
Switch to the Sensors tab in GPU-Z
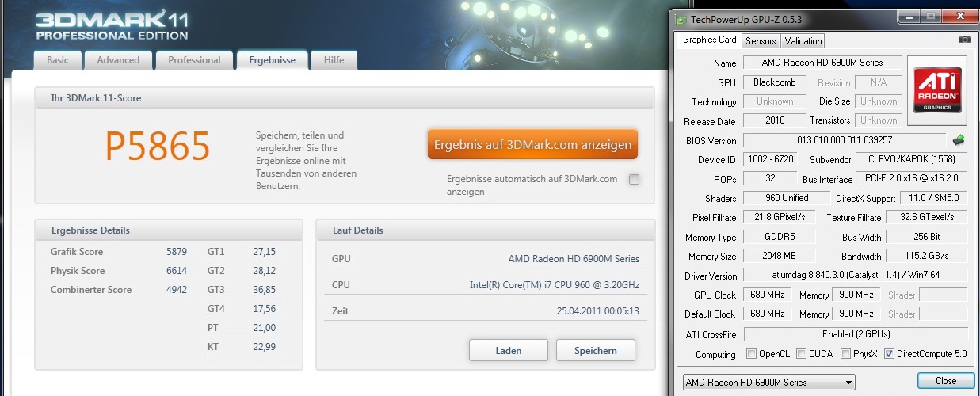[761, 40]
